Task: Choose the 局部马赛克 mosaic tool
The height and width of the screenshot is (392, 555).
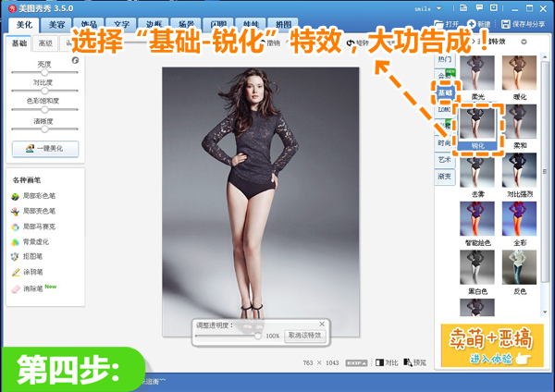Action: pos(33,227)
